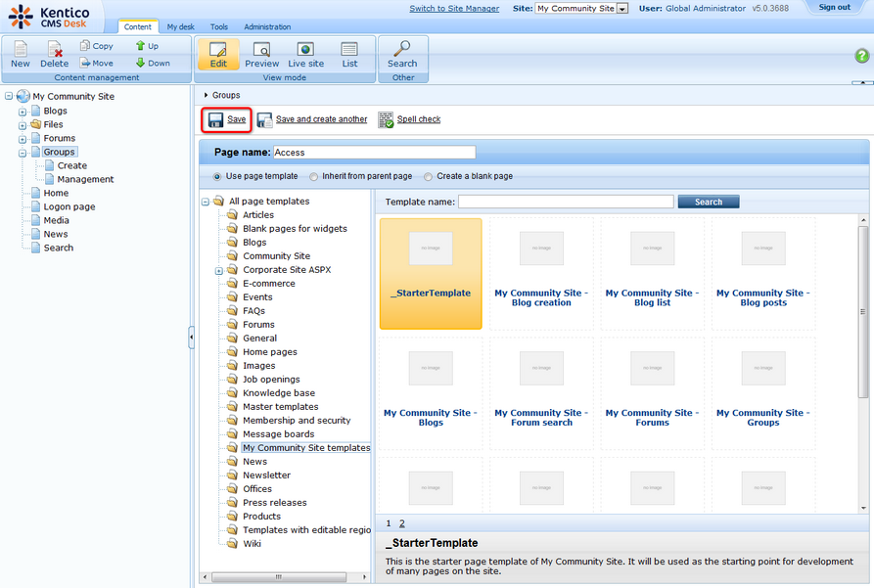Move document Down with green arrow

(x=141, y=63)
